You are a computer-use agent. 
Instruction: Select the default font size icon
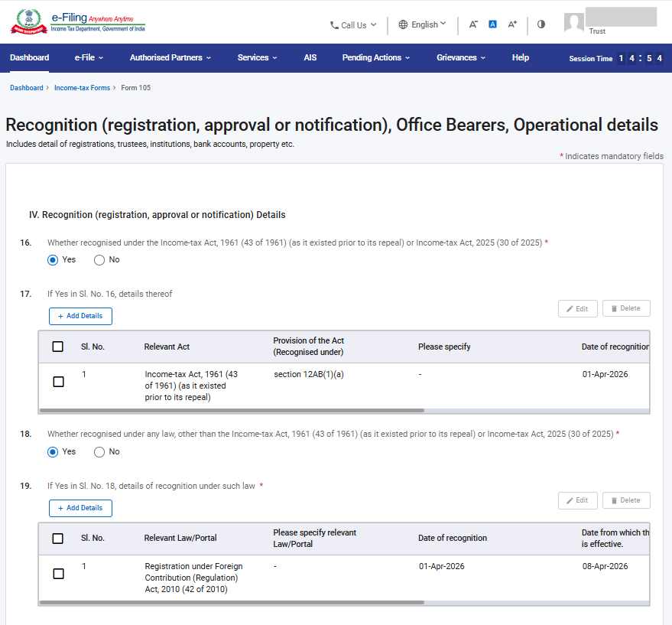[493, 24]
